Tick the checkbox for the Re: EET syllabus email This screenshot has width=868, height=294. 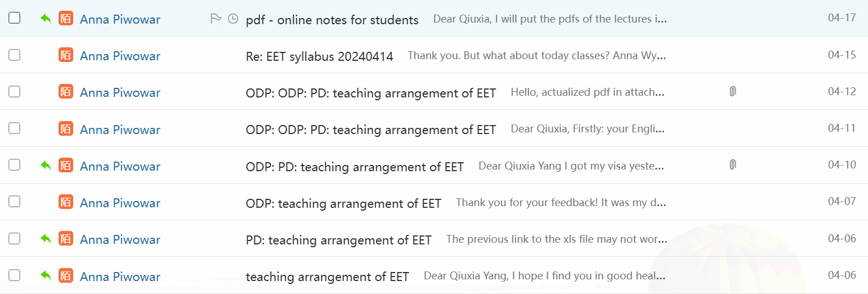click(15, 55)
